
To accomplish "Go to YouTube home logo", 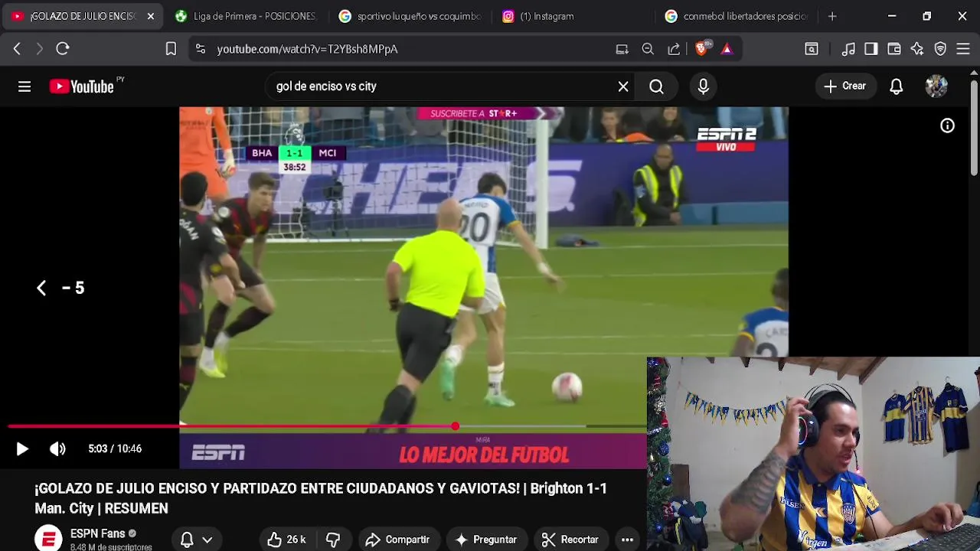I will [82, 86].
